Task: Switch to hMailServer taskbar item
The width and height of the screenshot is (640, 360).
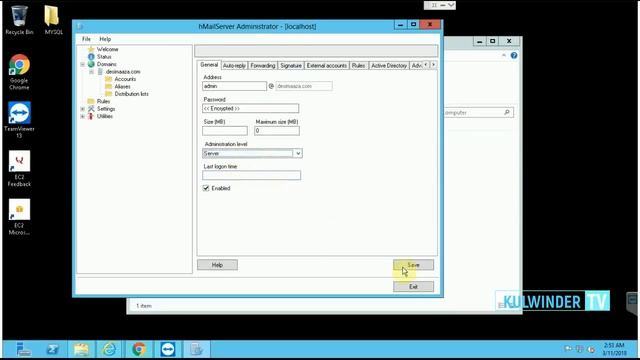Action: pyautogui.click(x=196, y=349)
